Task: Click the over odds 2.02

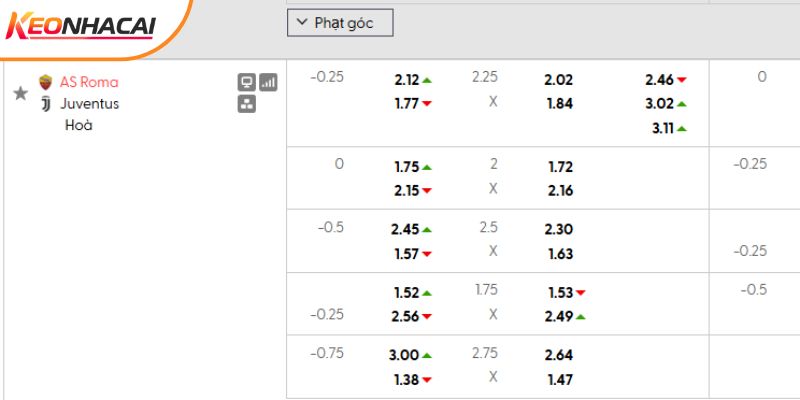Action: [559, 80]
